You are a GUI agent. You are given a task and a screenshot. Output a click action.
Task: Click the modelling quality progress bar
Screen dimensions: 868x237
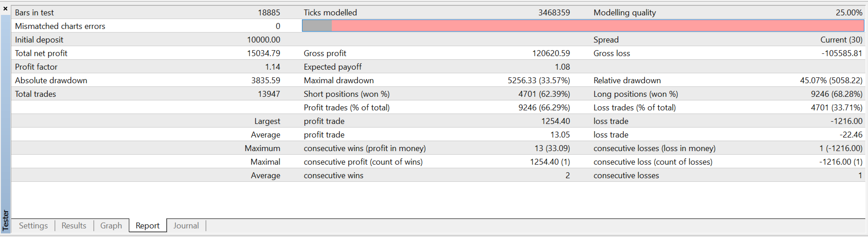click(x=583, y=26)
